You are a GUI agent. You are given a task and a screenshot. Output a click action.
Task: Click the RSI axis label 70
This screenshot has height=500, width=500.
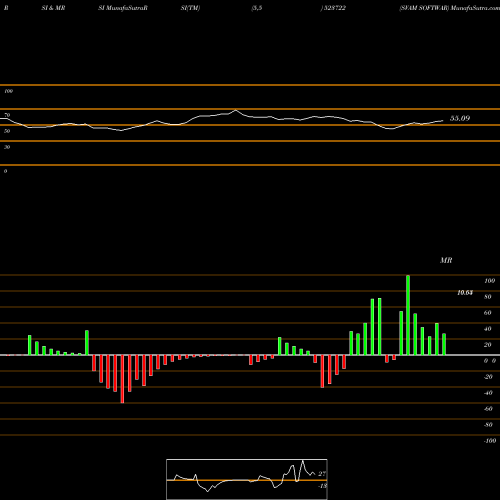point(7,115)
